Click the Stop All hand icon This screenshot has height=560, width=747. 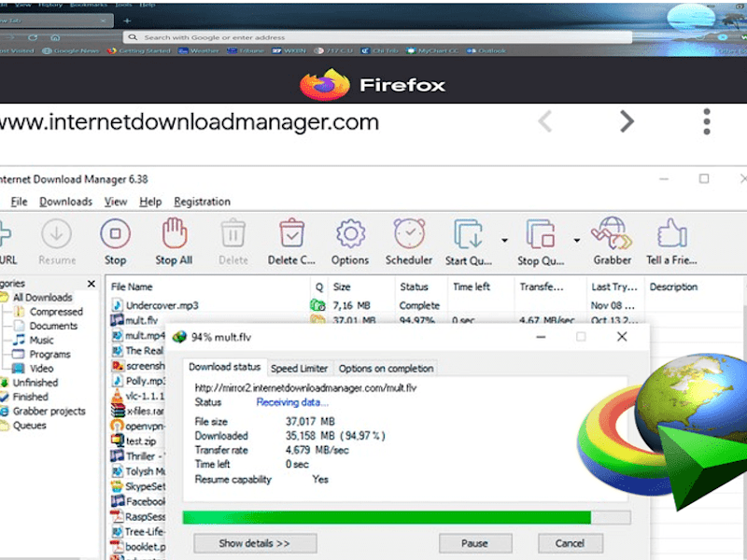pos(174,233)
